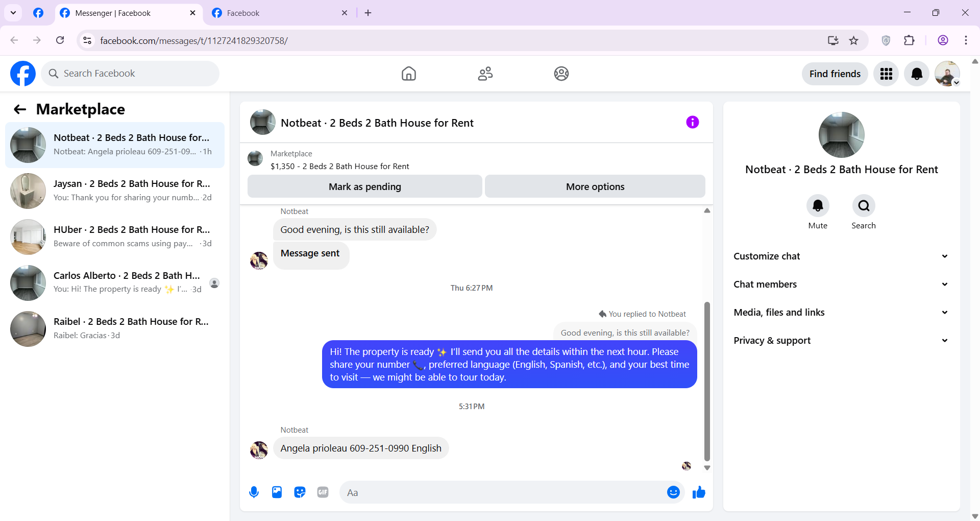The width and height of the screenshot is (980, 521).
Task: Open the $1,350 Marketplace listing link
Action: pyautogui.click(x=339, y=166)
